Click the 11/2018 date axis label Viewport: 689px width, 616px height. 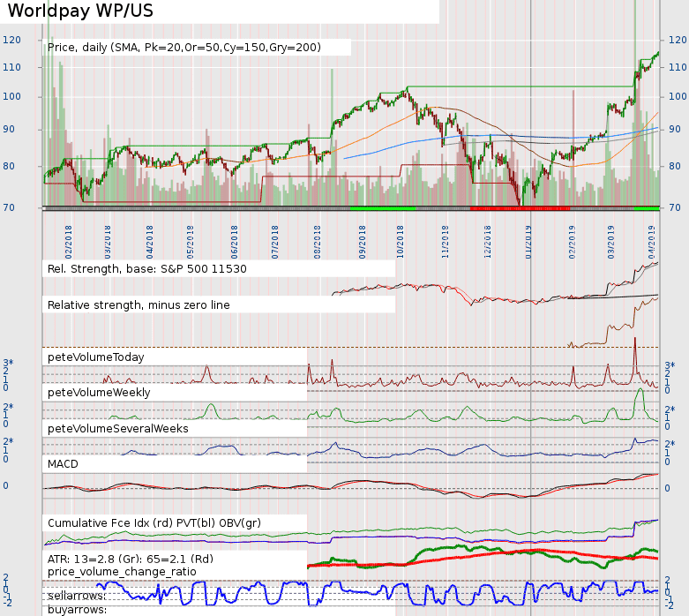[x=446, y=243]
